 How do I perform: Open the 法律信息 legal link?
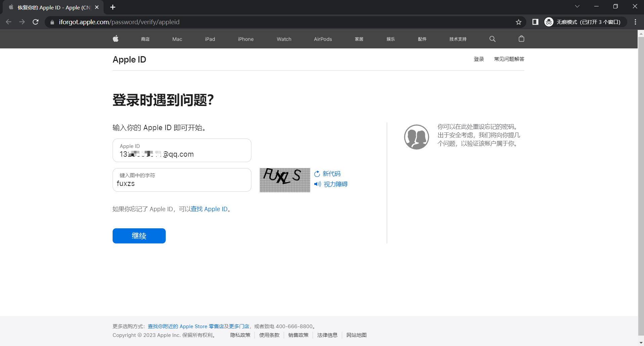click(327, 335)
